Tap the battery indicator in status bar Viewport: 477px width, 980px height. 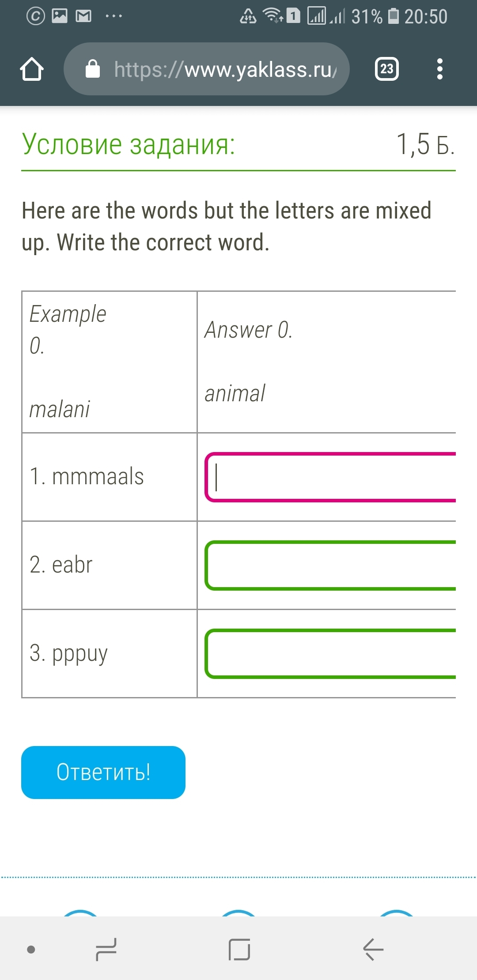coord(393,16)
